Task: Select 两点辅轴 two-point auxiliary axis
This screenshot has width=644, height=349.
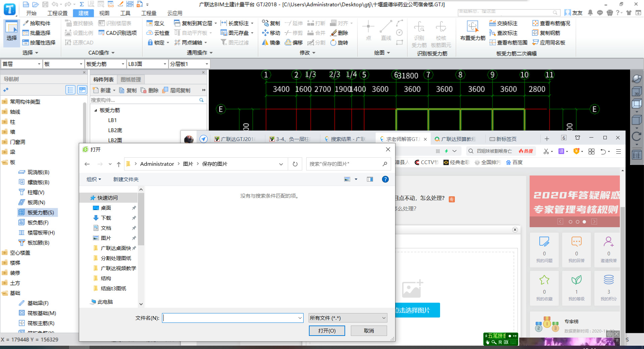Action: tap(191, 43)
